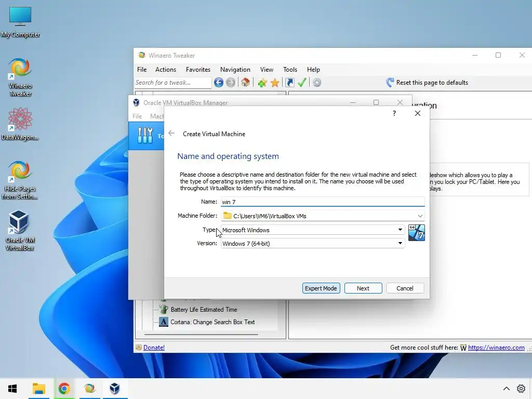
Task: Close the Create Virtual Machine dialog
Action: [418, 113]
